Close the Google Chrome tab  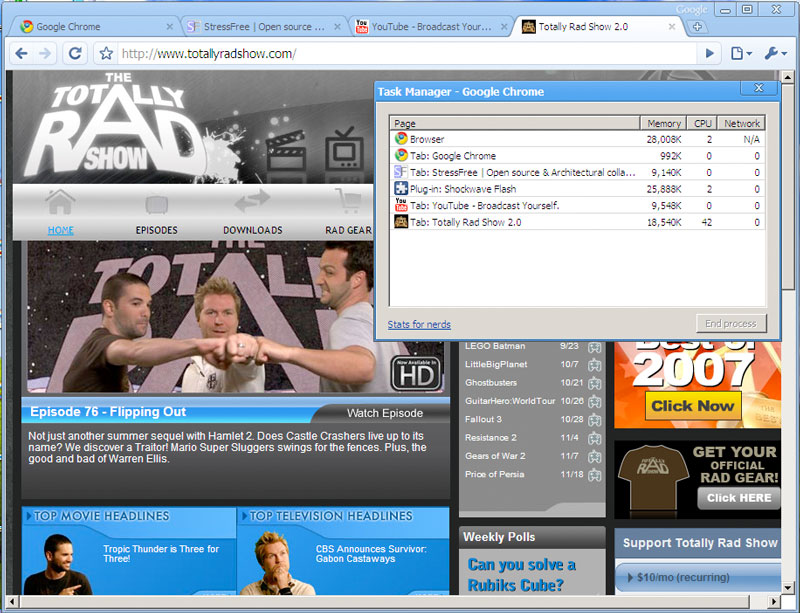(169, 27)
